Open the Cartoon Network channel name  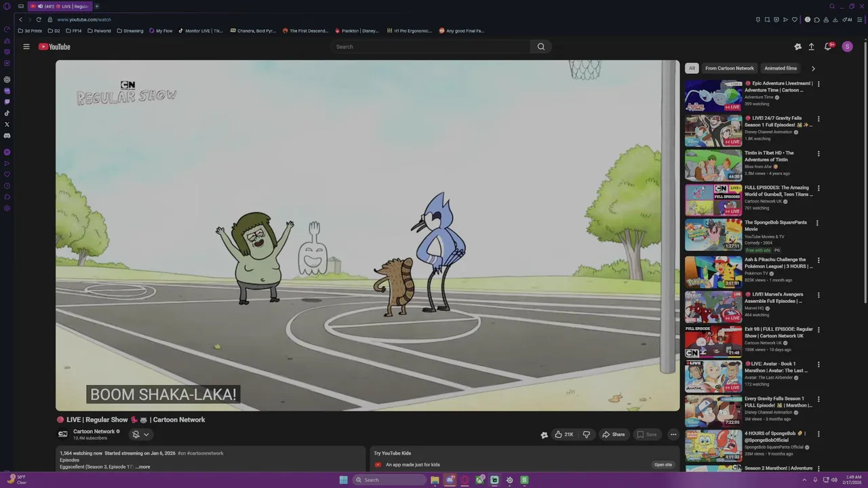[94, 432]
